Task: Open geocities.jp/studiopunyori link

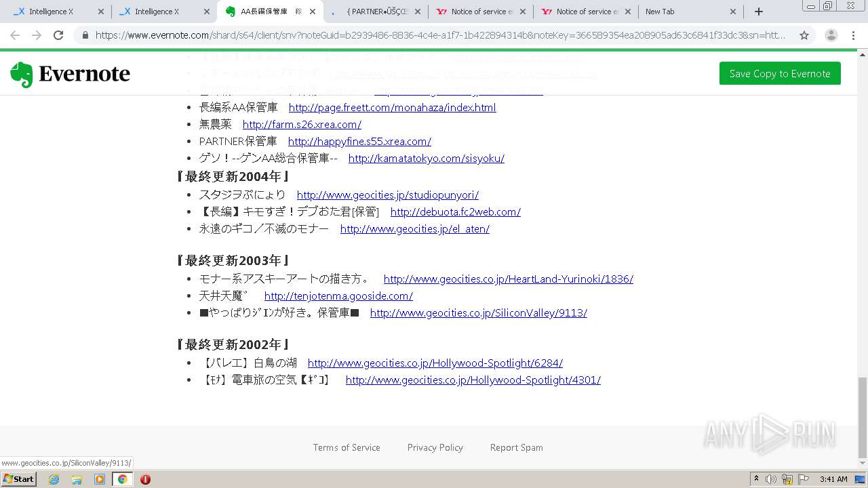Action: 387,195
